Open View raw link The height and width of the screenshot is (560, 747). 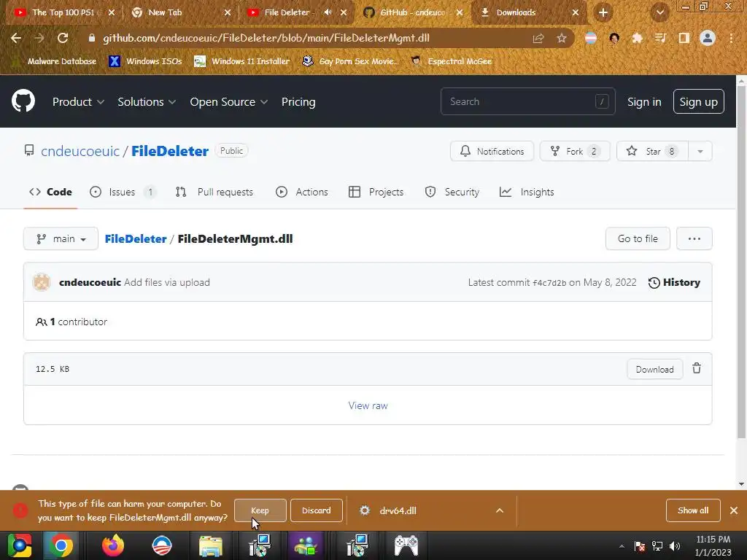point(368,405)
